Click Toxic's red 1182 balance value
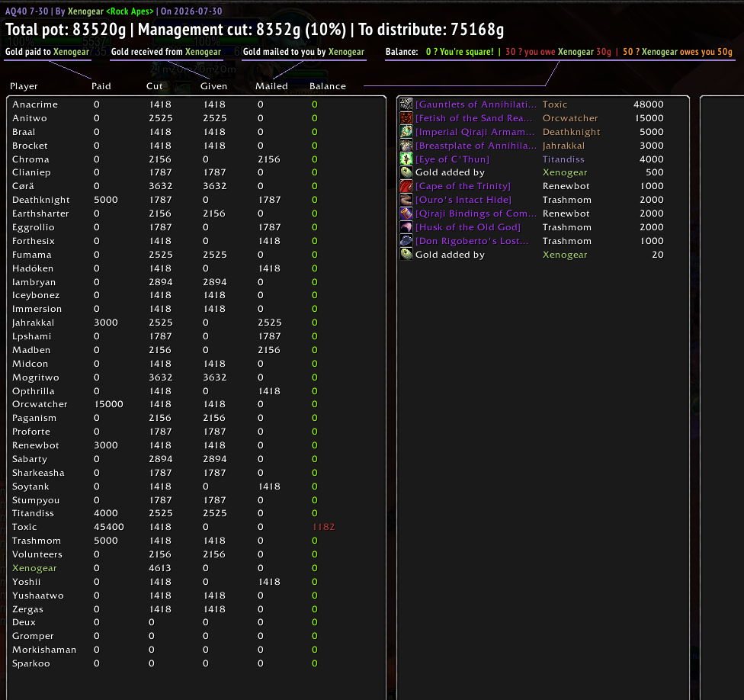 (324, 527)
